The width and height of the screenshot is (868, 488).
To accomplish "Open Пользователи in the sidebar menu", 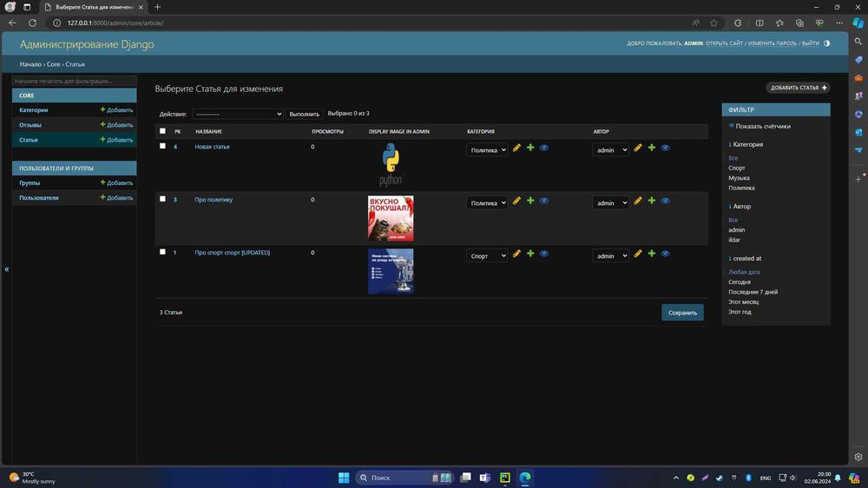I will [x=39, y=198].
